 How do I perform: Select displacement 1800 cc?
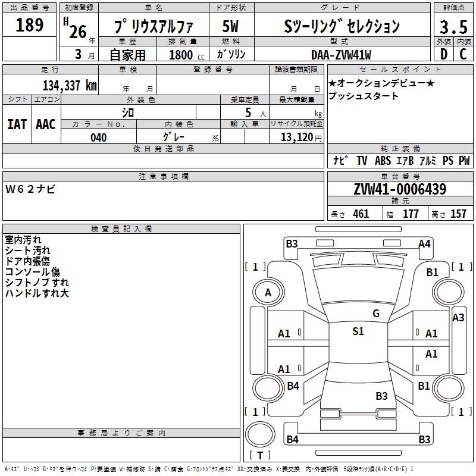[x=187, y=55]
